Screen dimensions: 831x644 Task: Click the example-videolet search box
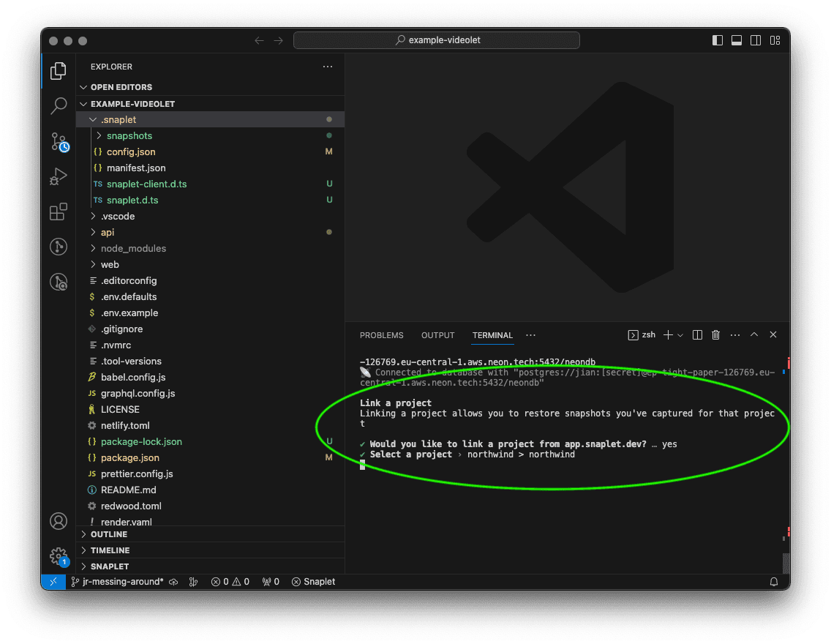click(437, 40)
